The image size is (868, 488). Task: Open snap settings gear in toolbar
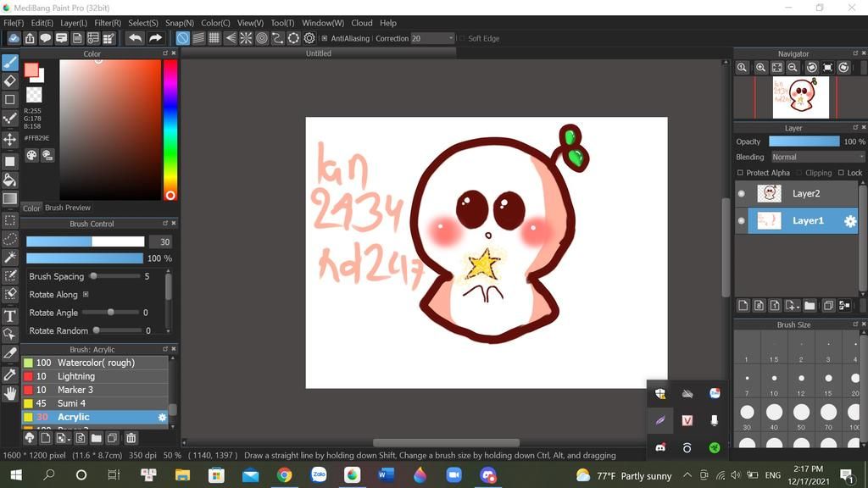pyautogui.click(x=309, y=38)
